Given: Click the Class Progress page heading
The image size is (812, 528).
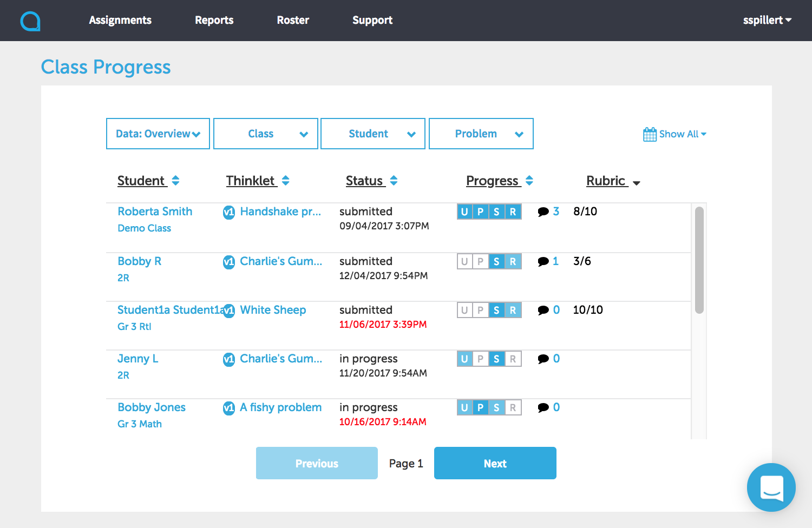Looking at the screenshot, I should pyautogui.click(x=106, y=67).
